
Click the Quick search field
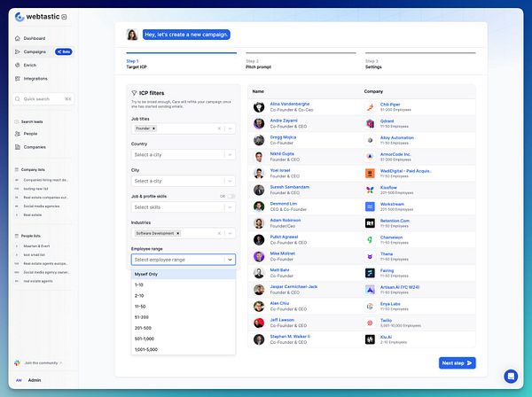tap(43, 99)
